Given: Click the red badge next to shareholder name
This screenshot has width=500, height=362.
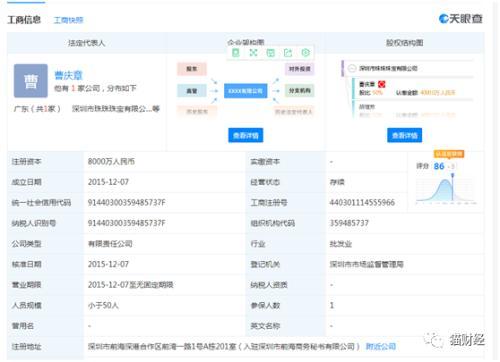Looking at the screenshot, I should pyautogui.click(x=381, y=84).
